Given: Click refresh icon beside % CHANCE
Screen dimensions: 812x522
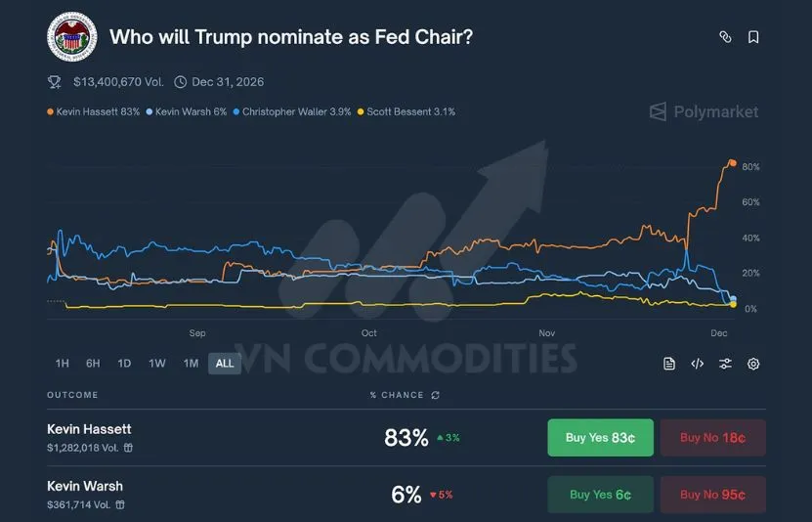Looking at the screenshot, I should (x=435, y=395).
